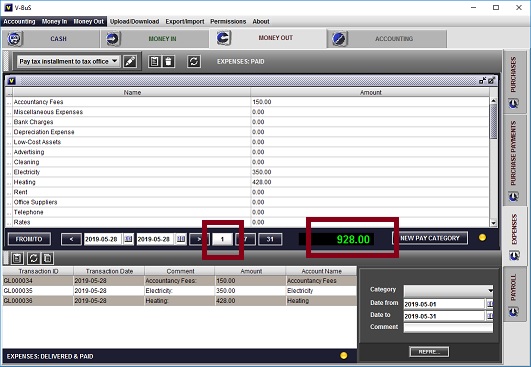This screenshot has height=367, width=531.
Task: Open the Permissions menu
Action: point(228,21)
